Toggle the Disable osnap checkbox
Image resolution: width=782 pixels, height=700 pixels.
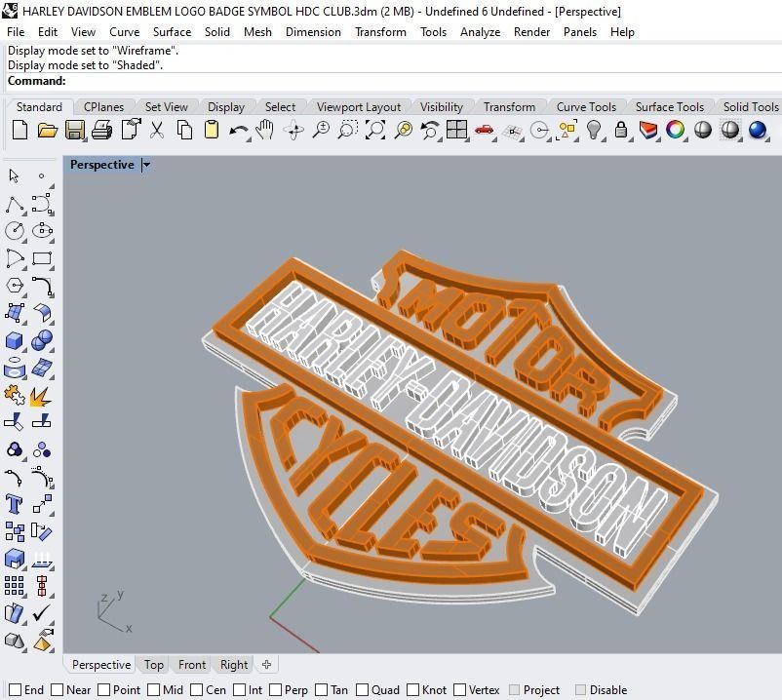pos(580,690)
